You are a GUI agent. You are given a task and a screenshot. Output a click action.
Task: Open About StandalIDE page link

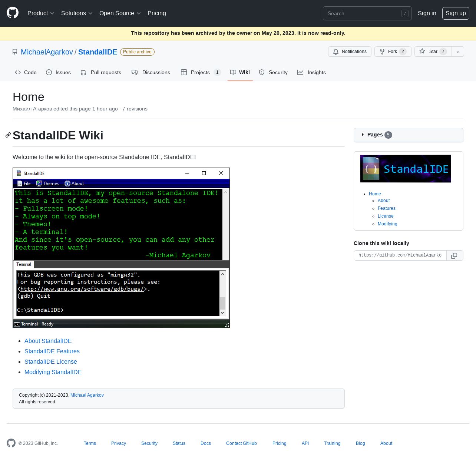(48, 341)
